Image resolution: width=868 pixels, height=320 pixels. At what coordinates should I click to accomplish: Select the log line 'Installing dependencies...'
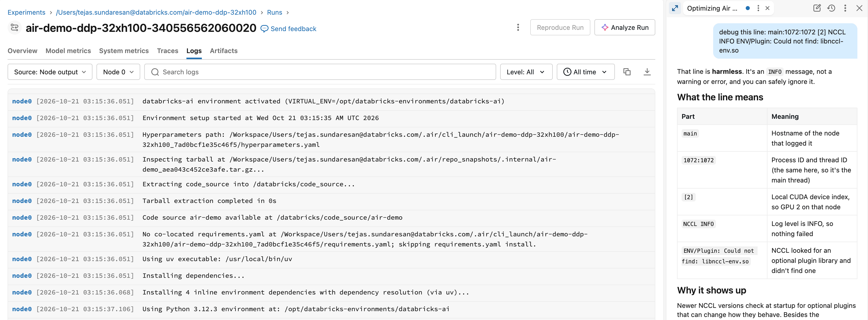pyautogui.click(x=331, y=276)
